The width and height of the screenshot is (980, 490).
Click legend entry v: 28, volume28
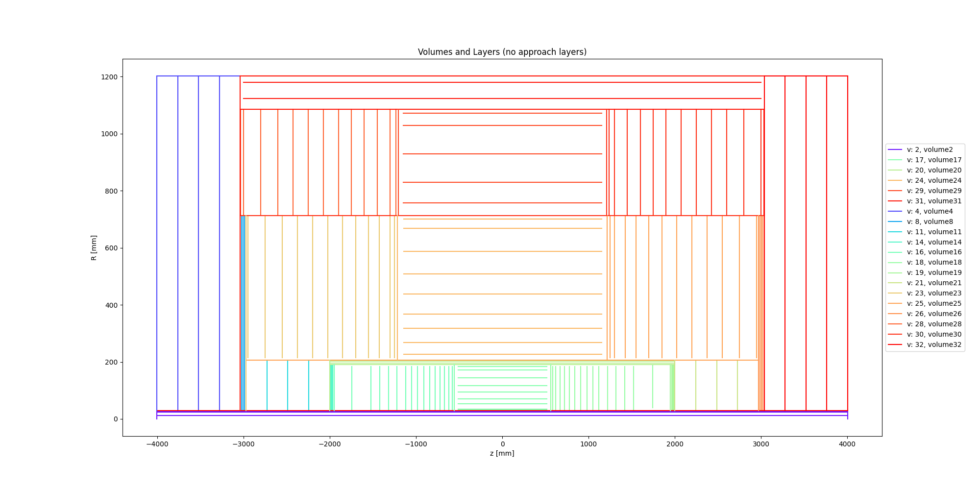point(925,324)
